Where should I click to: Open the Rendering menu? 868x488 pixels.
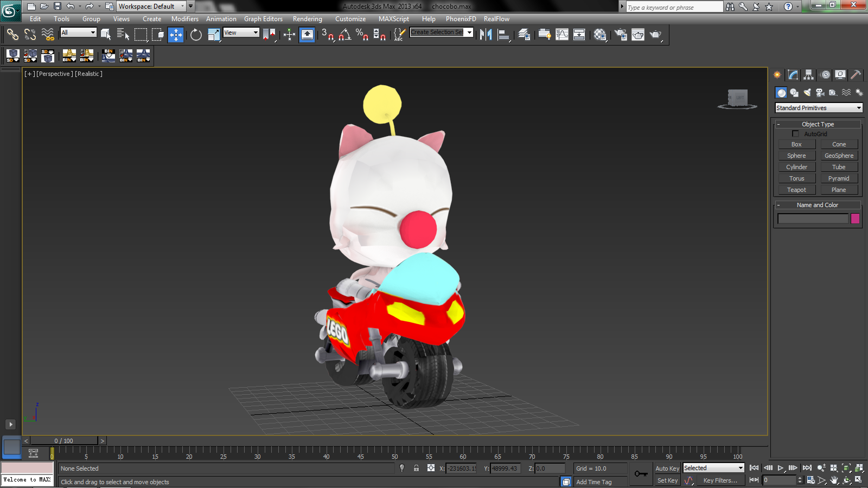(308, 19)
